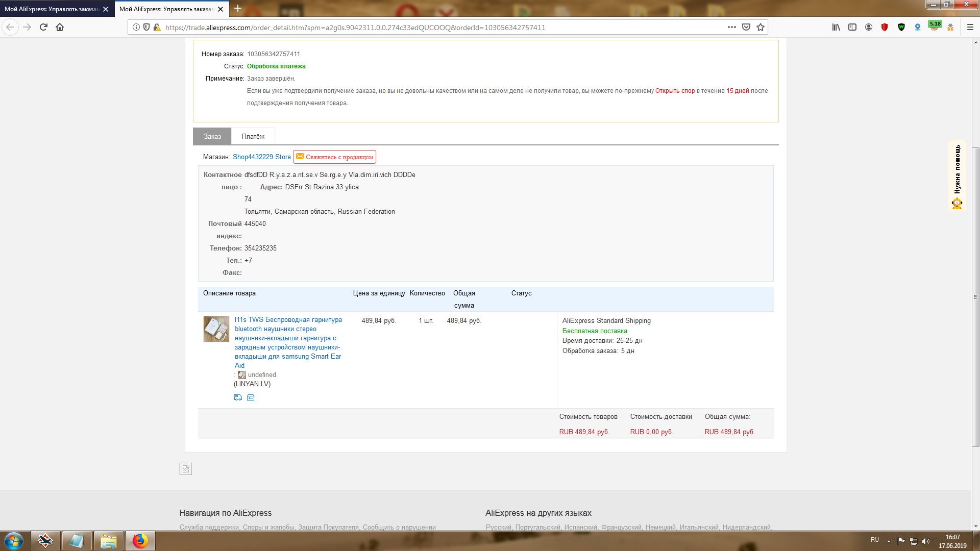Open Firefox Account icon
980x551 pixels.
pyautogui.click(x=869, y=27)
